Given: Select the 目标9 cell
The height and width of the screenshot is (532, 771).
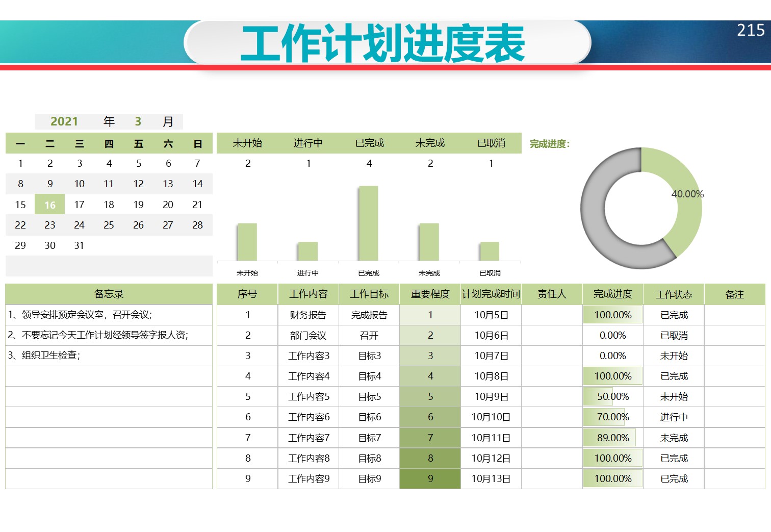Looking at the screenshot, I should (369, 478).
